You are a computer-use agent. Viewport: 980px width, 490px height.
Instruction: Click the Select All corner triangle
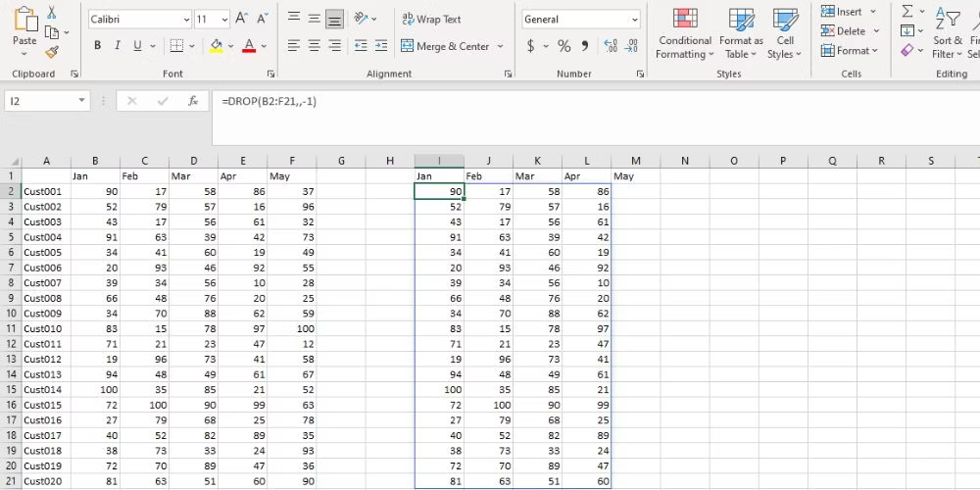coord(15,162)
